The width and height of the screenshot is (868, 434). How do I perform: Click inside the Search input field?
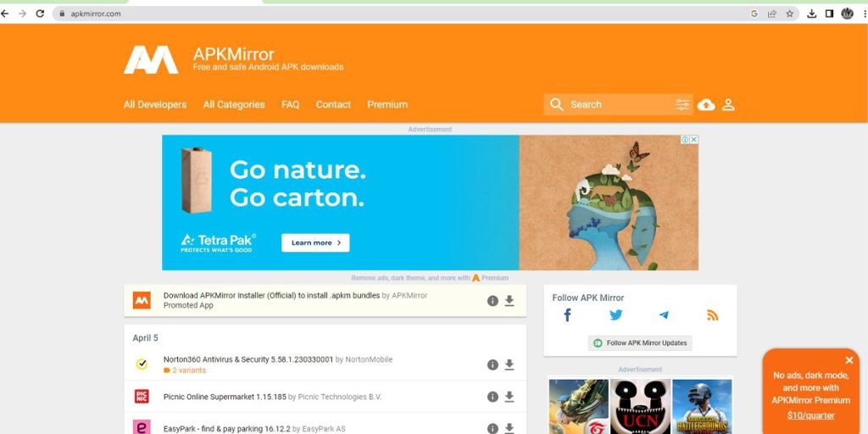tap(620, 104)
